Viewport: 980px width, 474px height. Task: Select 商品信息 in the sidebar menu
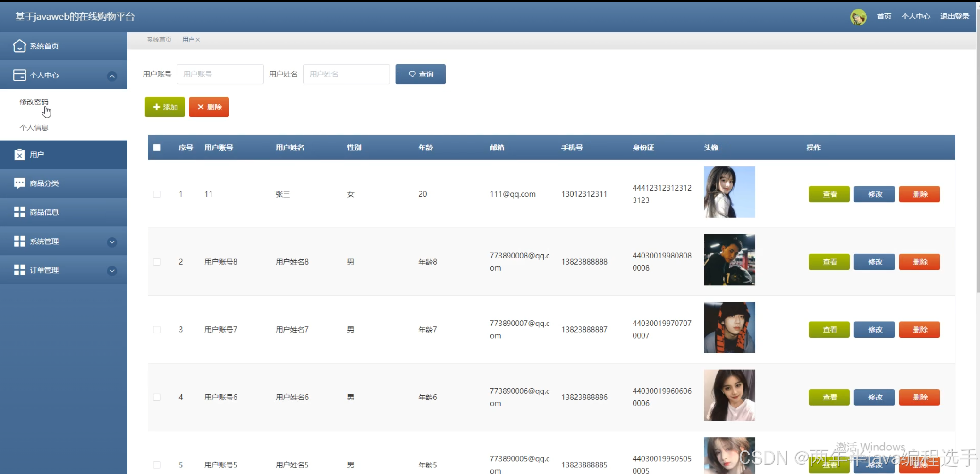[x=64, y=212]
